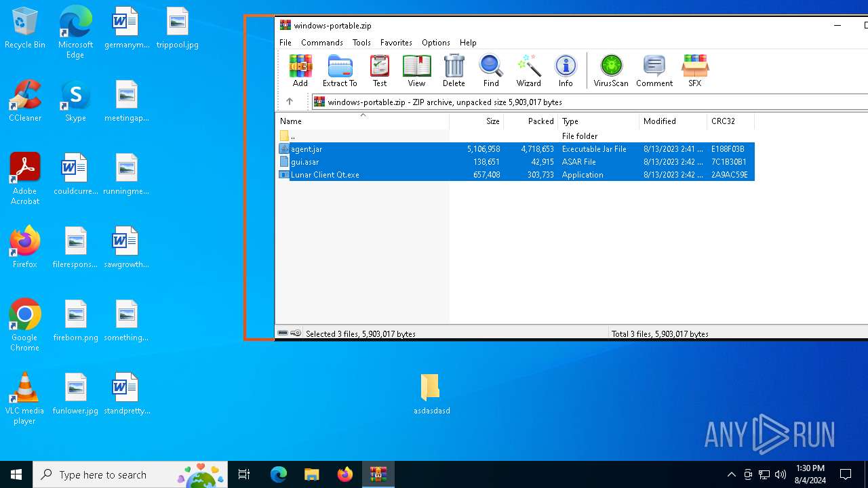Open the Favorites menu
The width and height of the screenshot is (868, 488).
click(396, 42)
